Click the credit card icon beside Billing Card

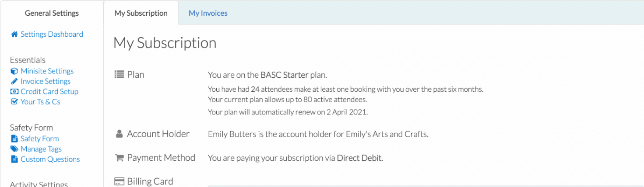click(119, 181)
